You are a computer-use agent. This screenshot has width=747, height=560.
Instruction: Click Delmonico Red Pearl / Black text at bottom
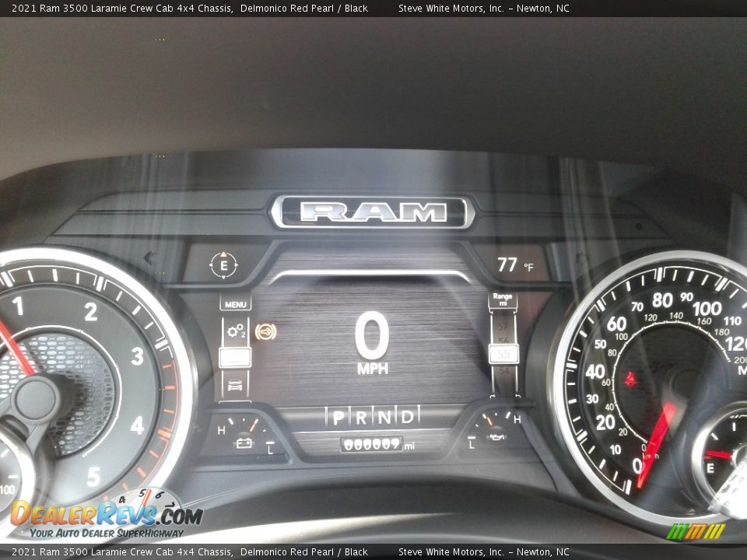coord(304,552)
